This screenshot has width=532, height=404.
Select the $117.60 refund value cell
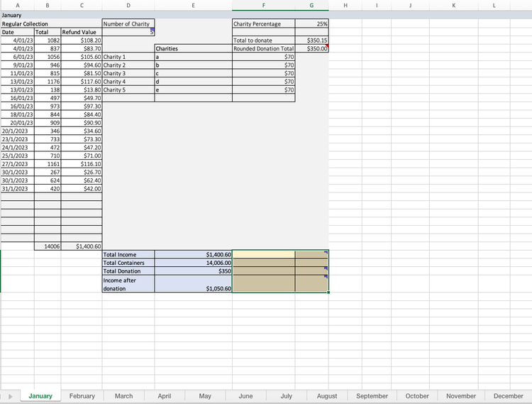click(x=82, y=82)
